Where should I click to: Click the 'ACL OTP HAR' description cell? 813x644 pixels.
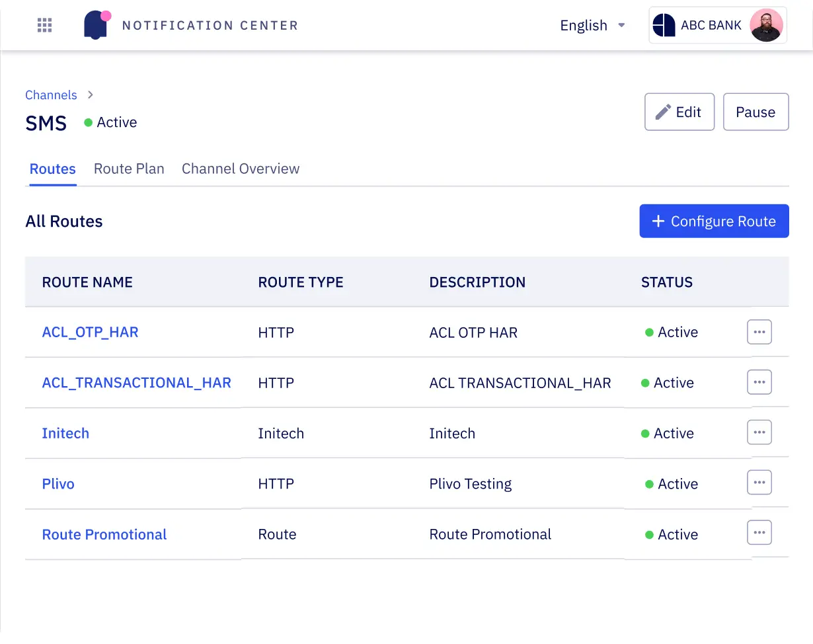[473, 332]
